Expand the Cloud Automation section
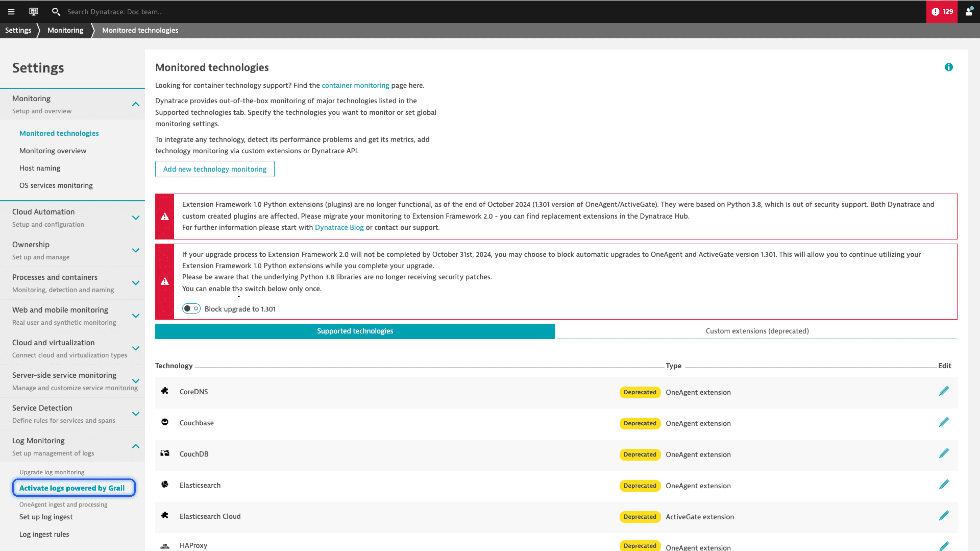The width and height of the screenshot is (980, 551). [136, 218]
